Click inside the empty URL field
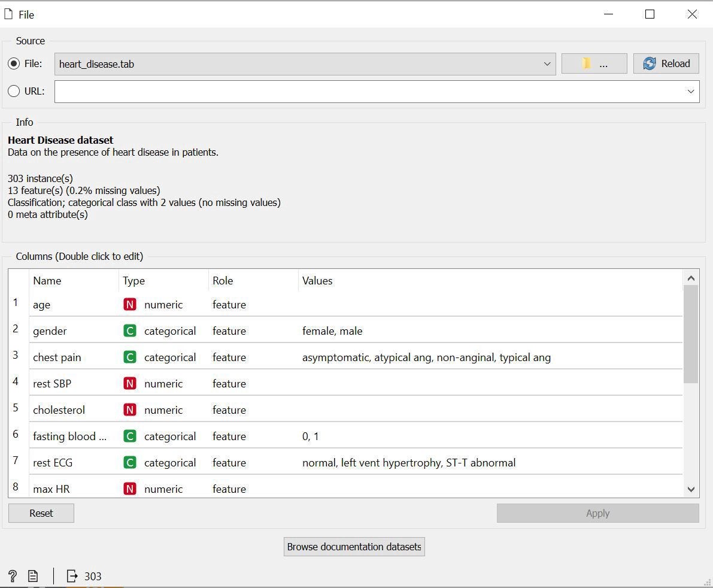This screenshot has height=588, width=713. 359,91
